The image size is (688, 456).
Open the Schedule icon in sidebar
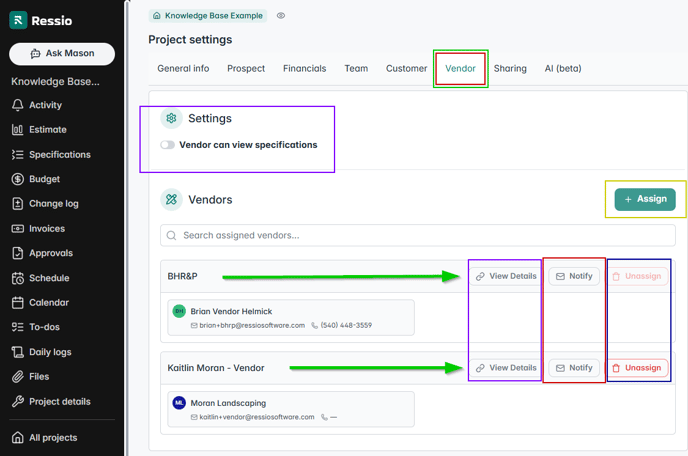(x=18, y=278)
